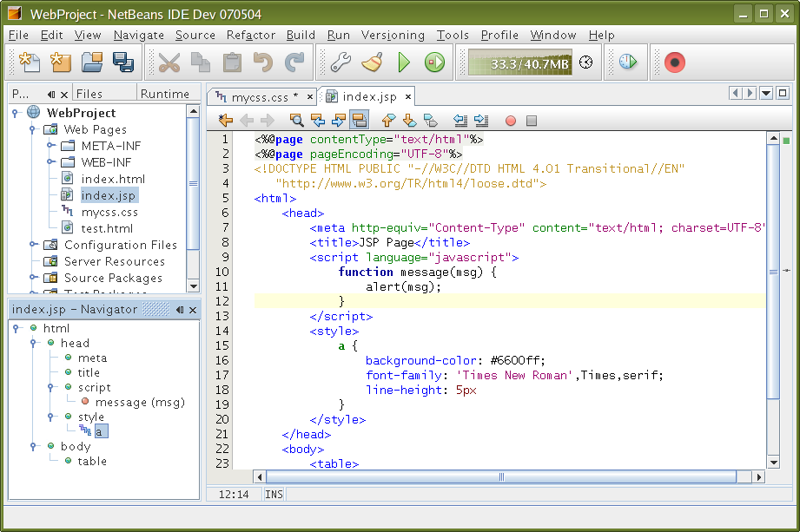Select table node in Navigator
This screenshot has height=532, width=800.
[x=92, y=461]
